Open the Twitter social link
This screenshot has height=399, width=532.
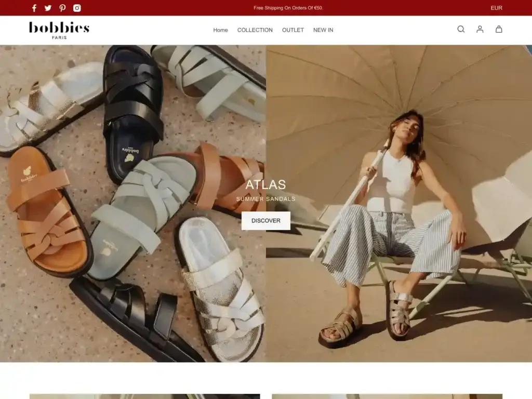pyautogui.click(x=48, y=8)
